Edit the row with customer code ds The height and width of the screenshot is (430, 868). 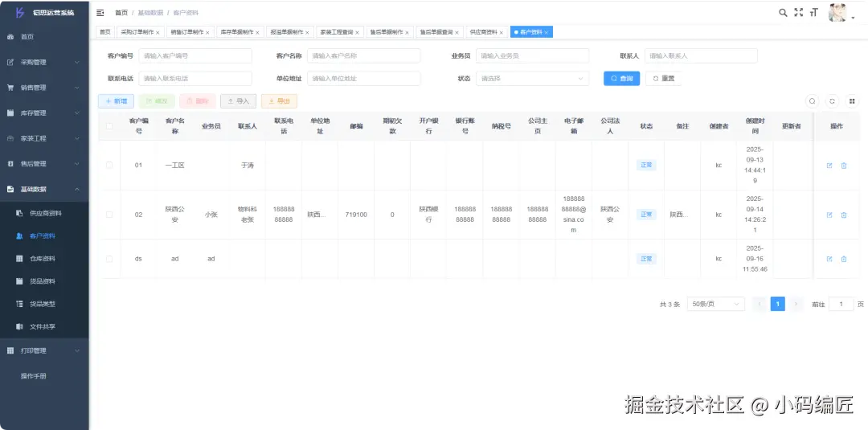click(x=829, y=259)
